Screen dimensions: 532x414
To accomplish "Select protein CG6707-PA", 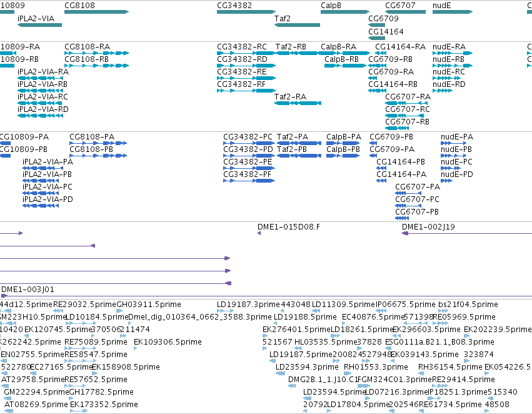I will click(418, 186).
